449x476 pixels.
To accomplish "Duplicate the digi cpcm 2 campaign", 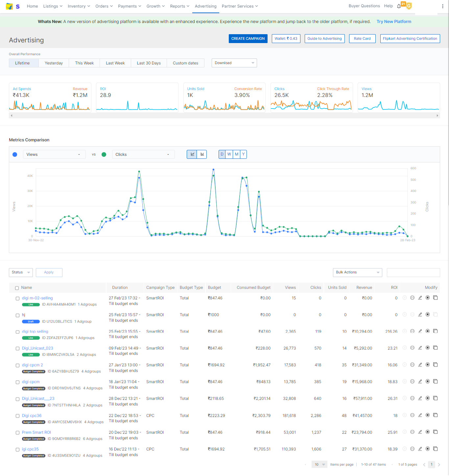I will (435, 365).
